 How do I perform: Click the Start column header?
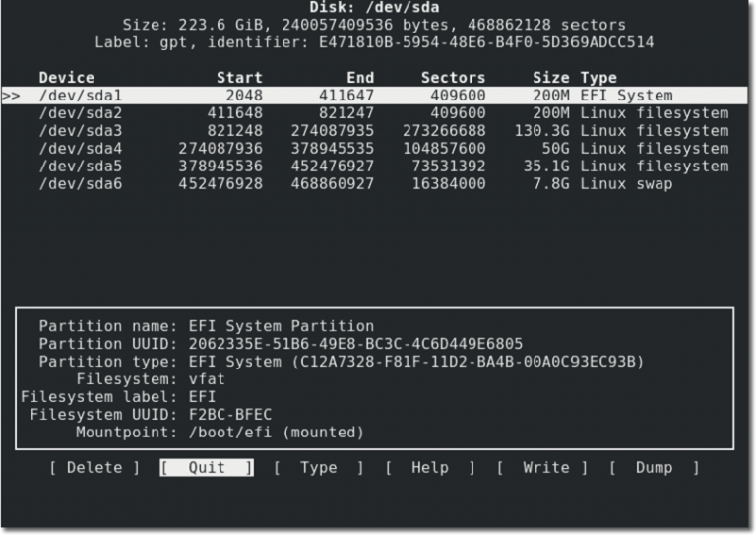coord(239,78)
